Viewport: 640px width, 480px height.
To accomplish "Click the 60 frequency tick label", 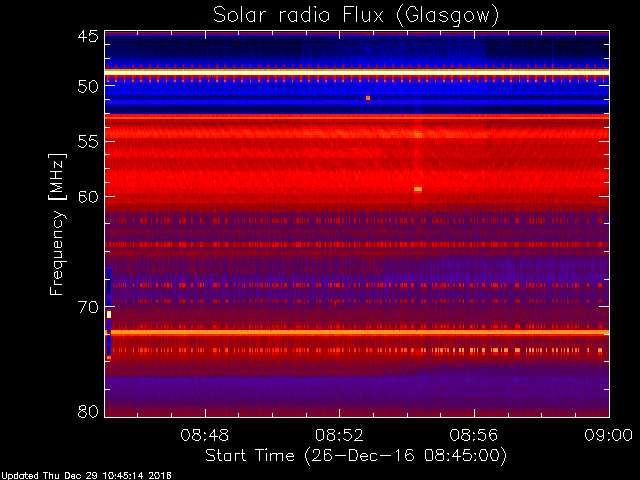I will click(x=88, y=196).
